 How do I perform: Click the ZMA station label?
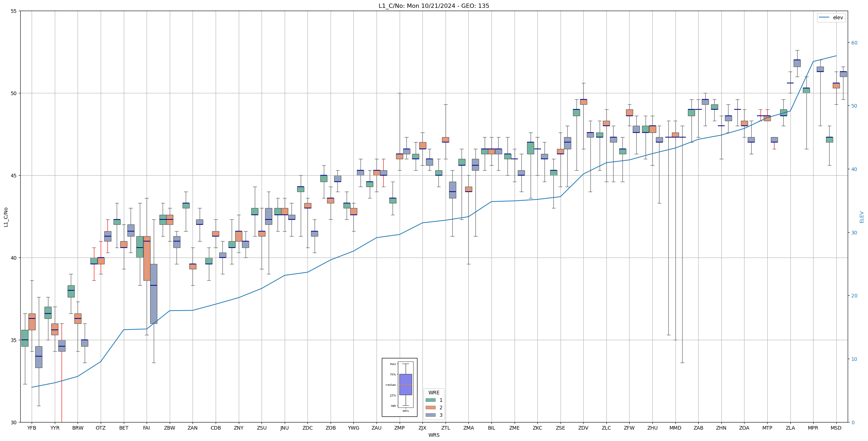(x=469, y=428)
